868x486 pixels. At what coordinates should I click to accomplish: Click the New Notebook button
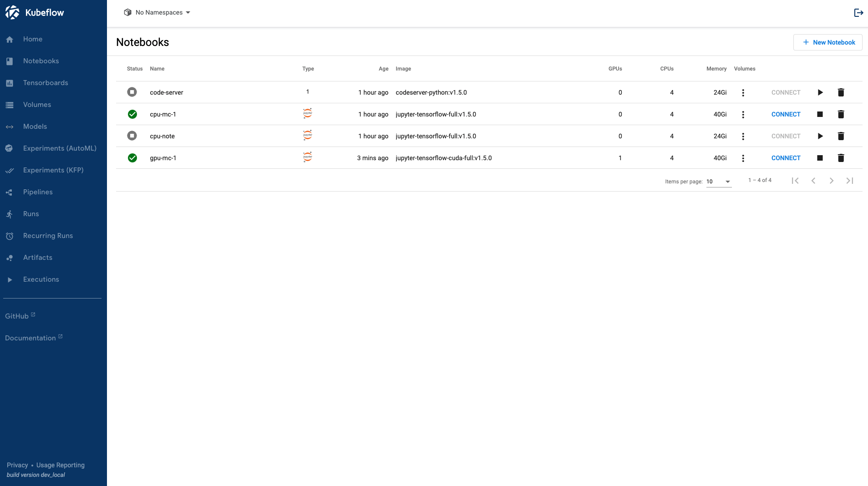point(827,42)
